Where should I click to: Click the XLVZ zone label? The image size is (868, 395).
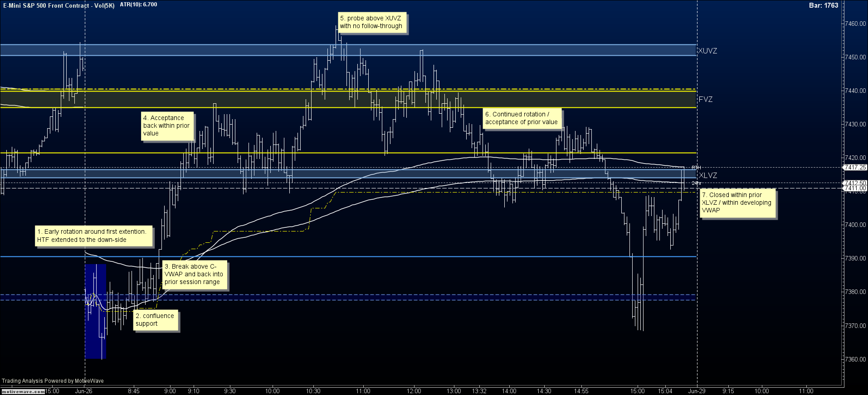[x=708, y=175]
